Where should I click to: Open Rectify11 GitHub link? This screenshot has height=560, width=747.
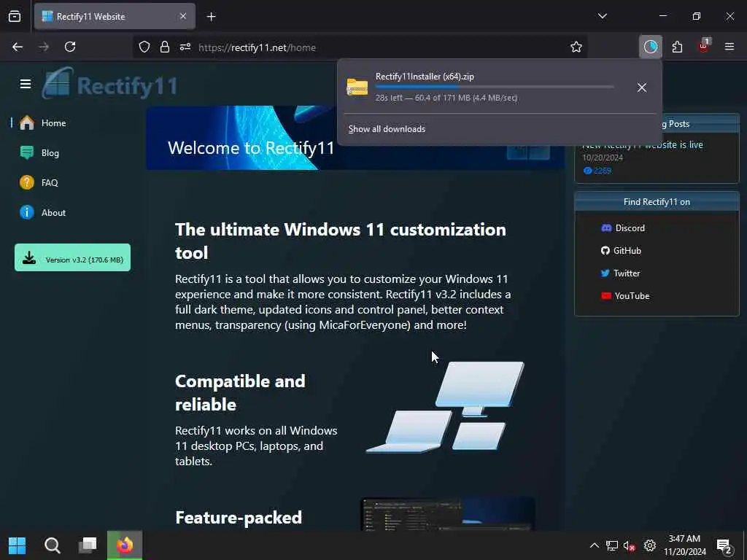[622, 251]
